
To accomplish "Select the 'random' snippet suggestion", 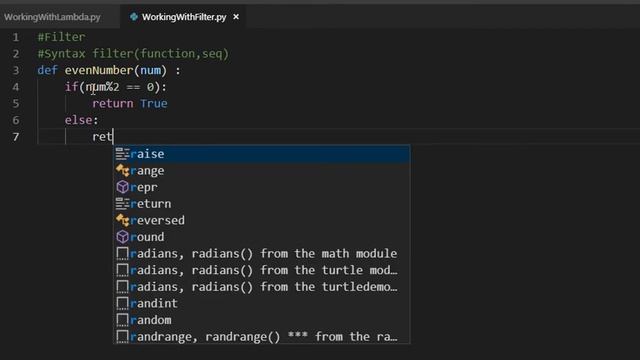I will coord(262,320).
